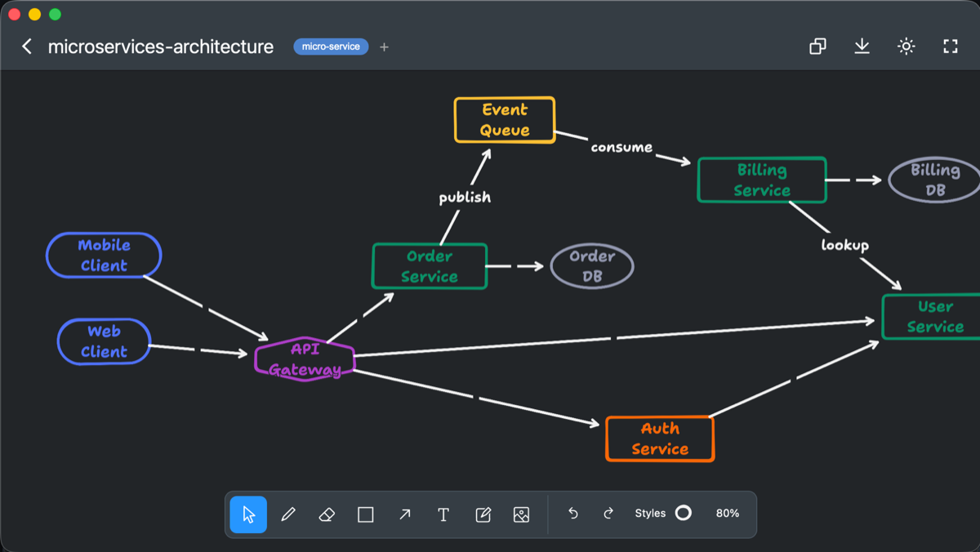The image size is (980, 552).
Task: Click the selection pointer tool
Action: (248, 514)
